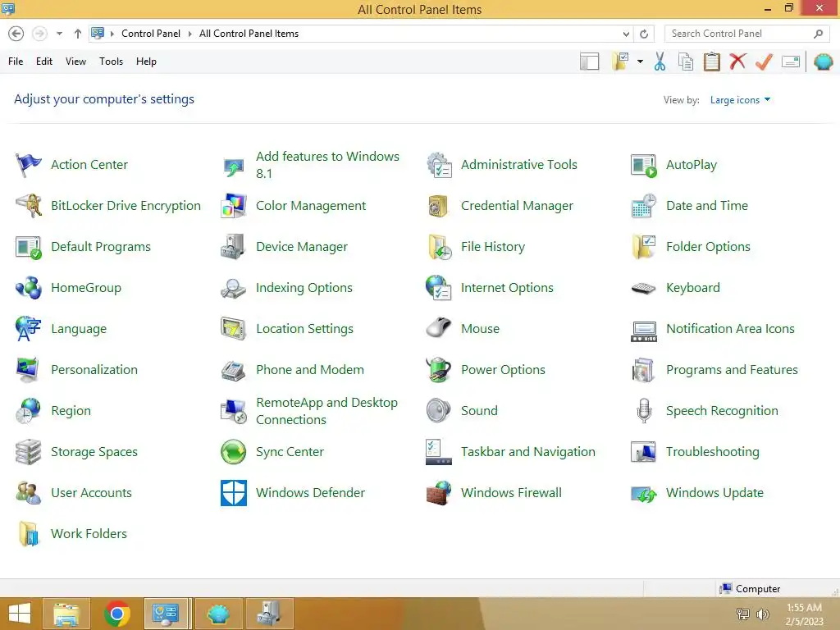Click the Search Control Panel field
The image size is (840, 630).
(747, 34)
